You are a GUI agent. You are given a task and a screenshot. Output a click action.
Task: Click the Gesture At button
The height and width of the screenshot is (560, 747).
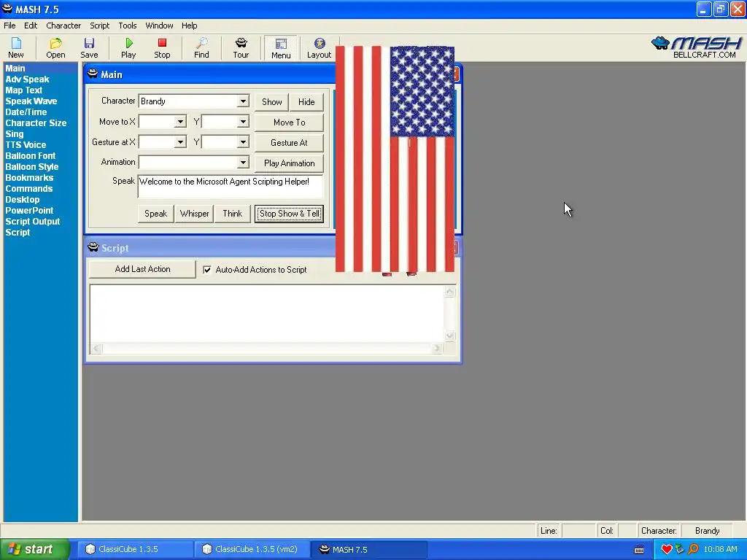pos(289,143)
